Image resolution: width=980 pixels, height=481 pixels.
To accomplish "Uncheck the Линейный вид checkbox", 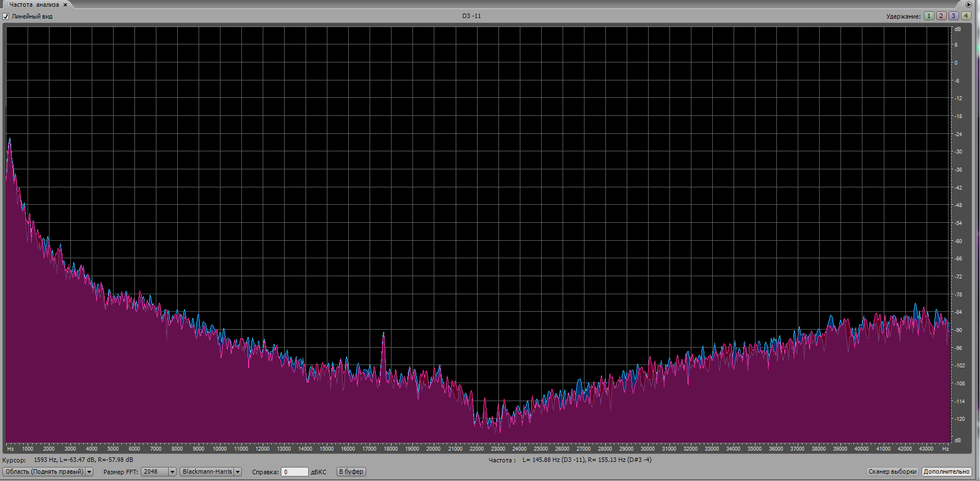I will (6, 16).
